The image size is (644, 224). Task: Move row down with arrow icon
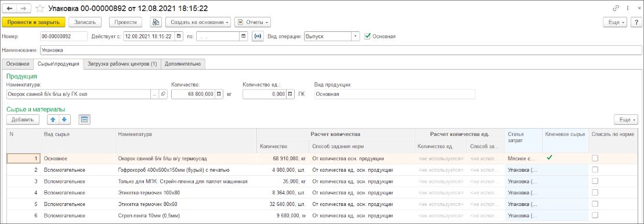(64, 120)
